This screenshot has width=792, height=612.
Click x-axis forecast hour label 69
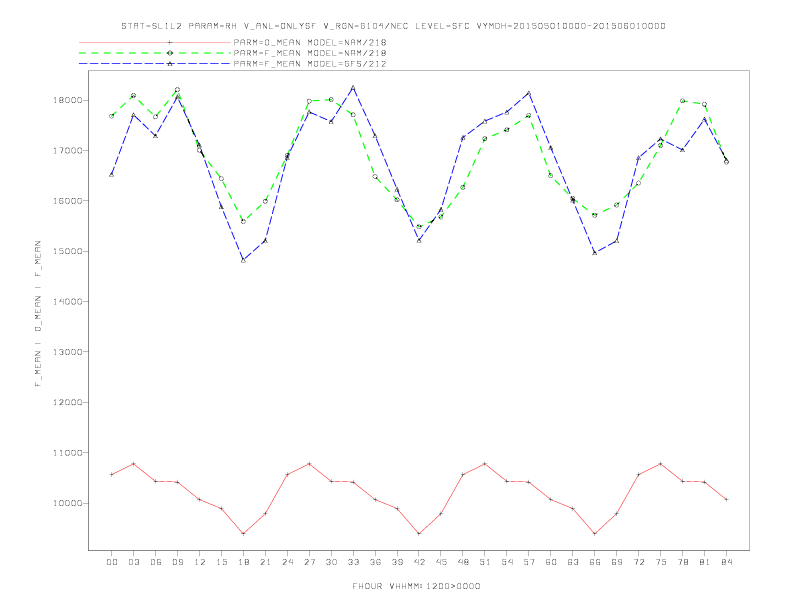click(617, 562)
